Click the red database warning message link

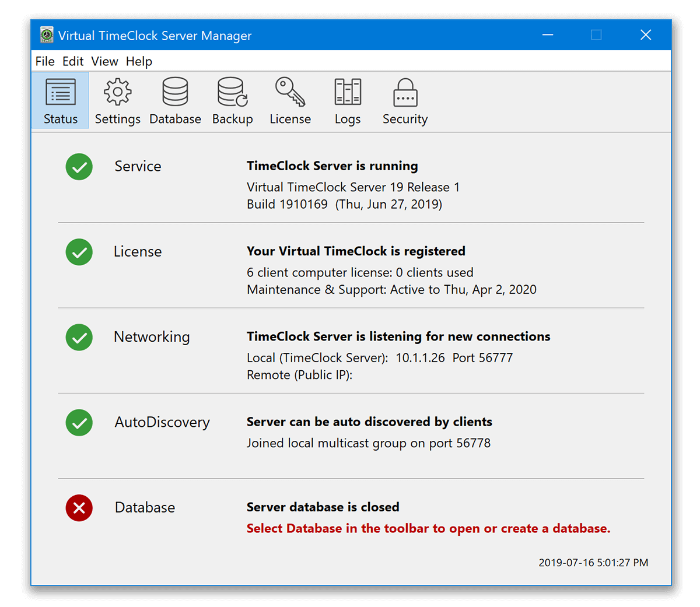(x=428, y=528)
